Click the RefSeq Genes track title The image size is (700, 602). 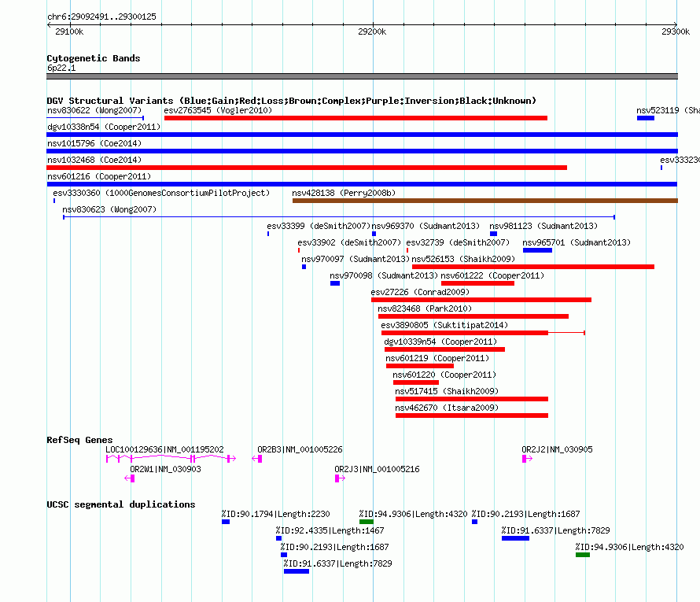pyautogui.click(x=79, y=440)
